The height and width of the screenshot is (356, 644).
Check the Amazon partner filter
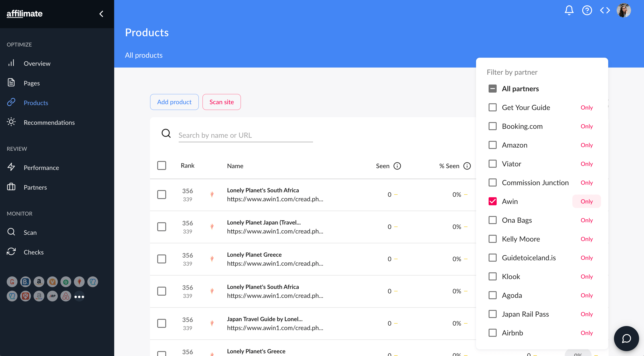point(492,145)
